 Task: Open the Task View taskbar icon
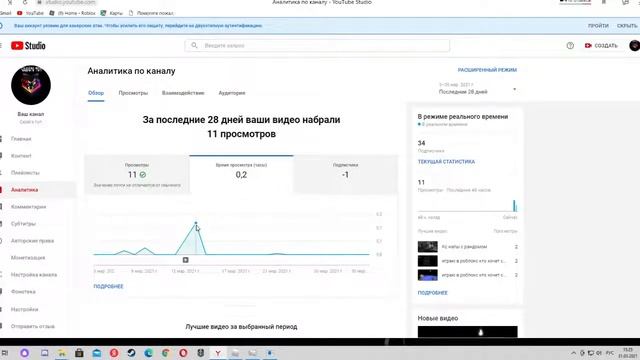[44, 353]
